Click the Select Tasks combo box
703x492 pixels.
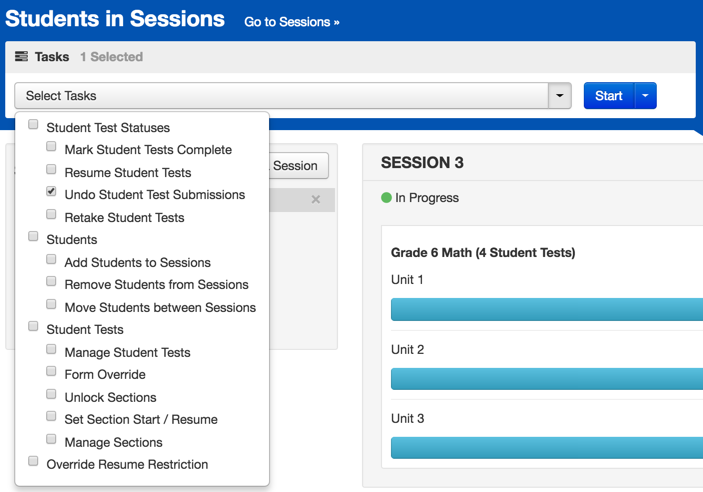(281, 96)
